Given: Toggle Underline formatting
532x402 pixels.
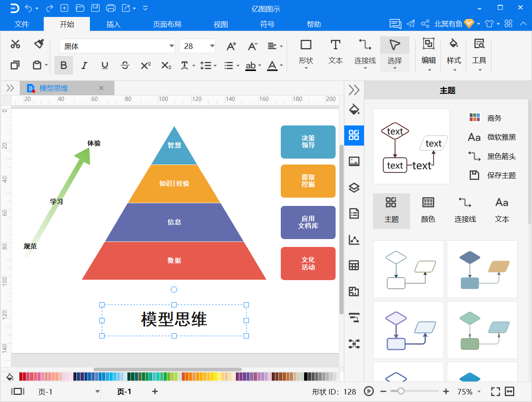Looking at the screenshot, I should [x=105, y=65].
